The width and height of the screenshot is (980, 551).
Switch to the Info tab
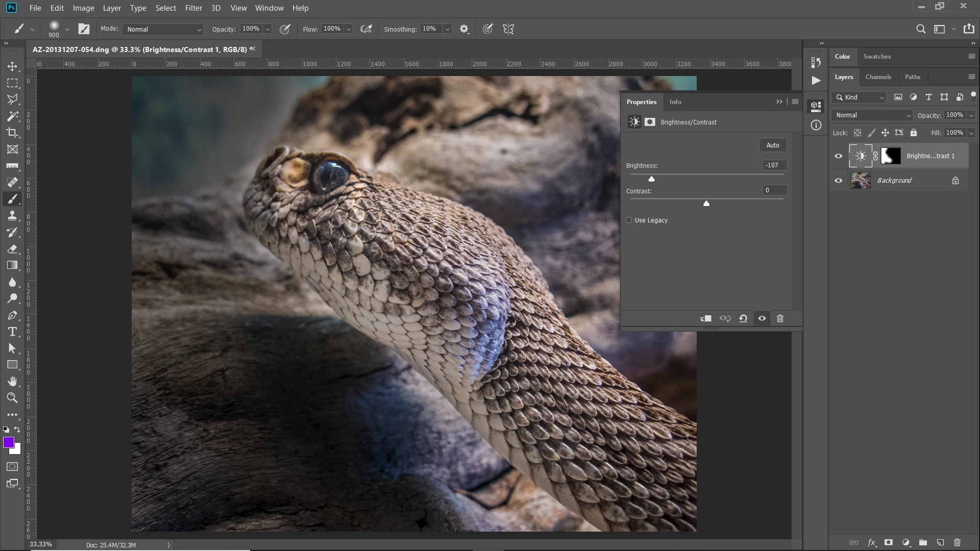point(675,102)
